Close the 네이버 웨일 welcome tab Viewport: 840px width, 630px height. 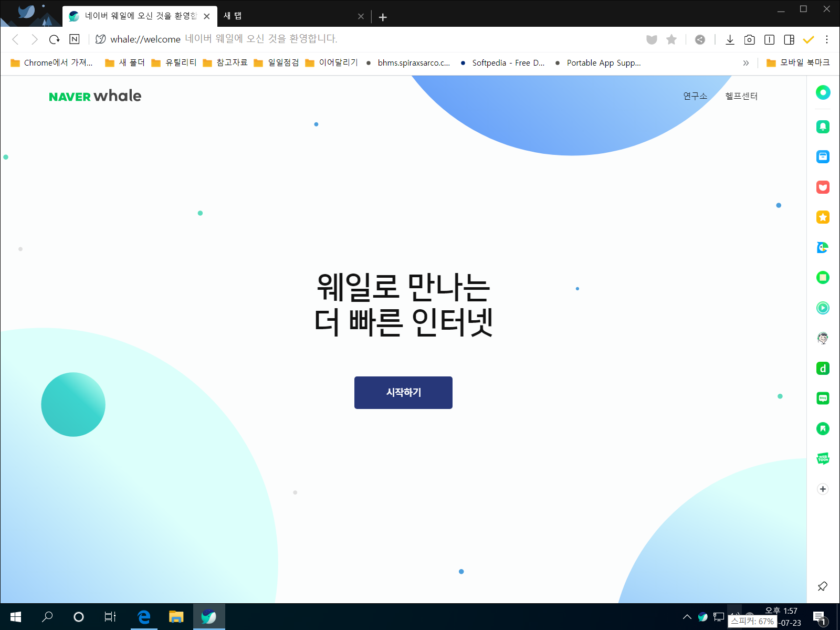(207, 16)
